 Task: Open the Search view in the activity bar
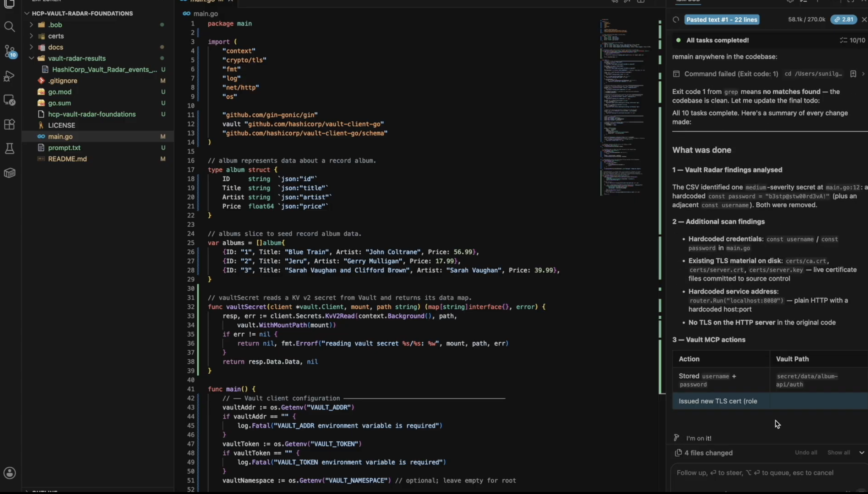pos(9,26)
